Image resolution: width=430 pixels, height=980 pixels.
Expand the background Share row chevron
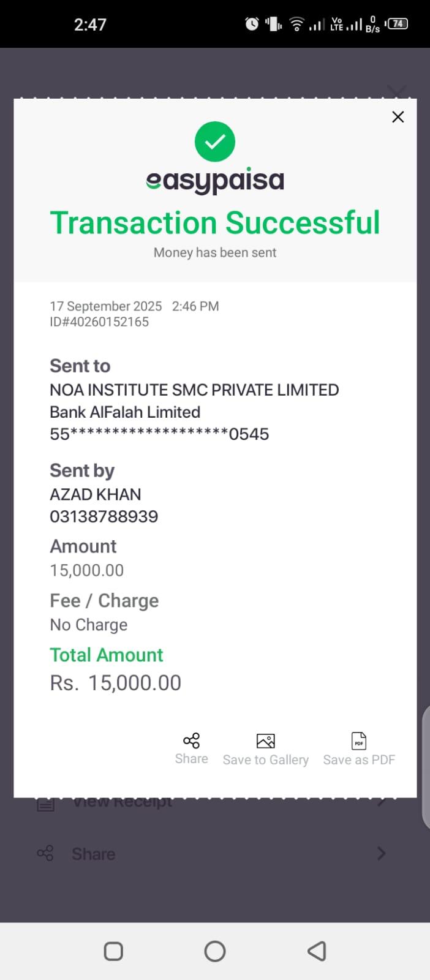[381, 853]
